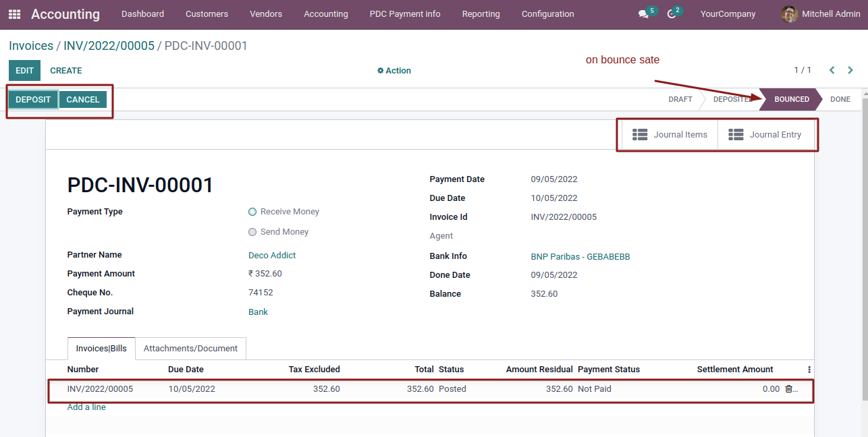This screenshot has width=868, height=437.
Task: Open Configuration menu
Action: tap(548, 14)
